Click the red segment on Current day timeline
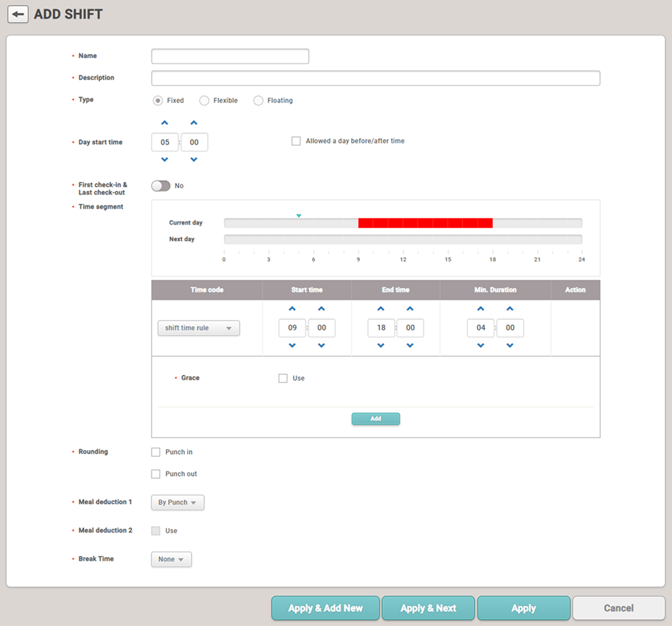The width and height of the screenshot is (672, 626). tap(425, 223)
